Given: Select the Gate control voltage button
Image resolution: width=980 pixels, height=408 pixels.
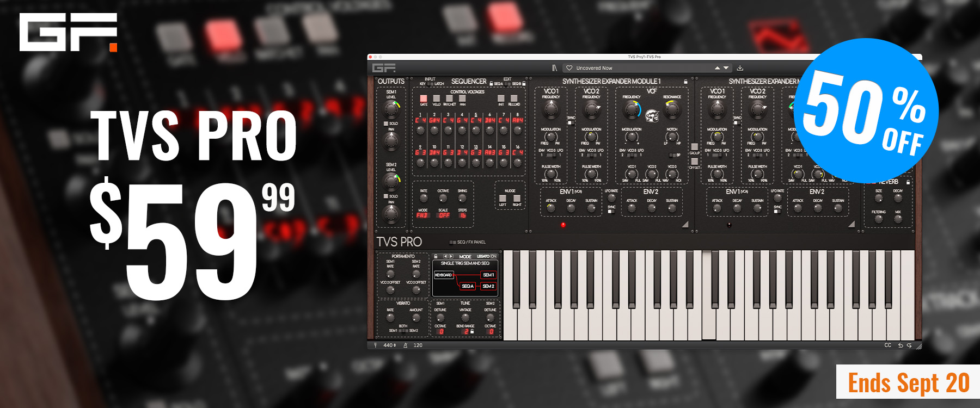Looking at the screenshot, I should [424, 98].
